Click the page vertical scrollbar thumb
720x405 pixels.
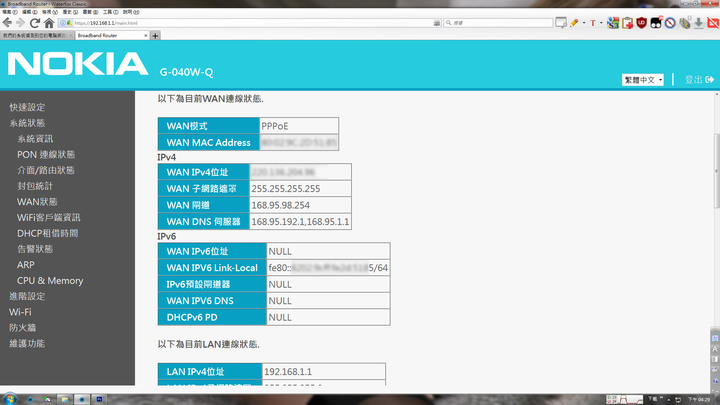tap(717, 171)
